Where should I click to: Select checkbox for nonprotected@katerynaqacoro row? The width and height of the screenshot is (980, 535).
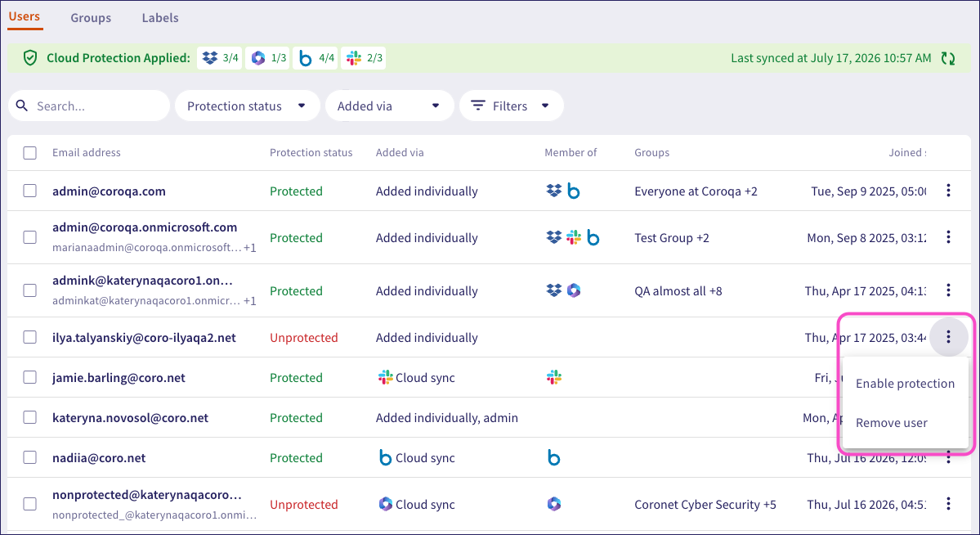point(30,504)
